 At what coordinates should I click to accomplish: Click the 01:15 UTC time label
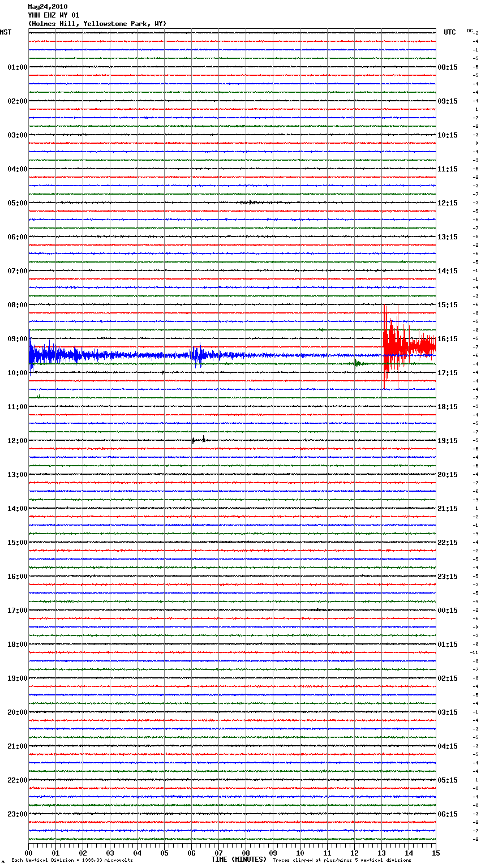(448, 644)
